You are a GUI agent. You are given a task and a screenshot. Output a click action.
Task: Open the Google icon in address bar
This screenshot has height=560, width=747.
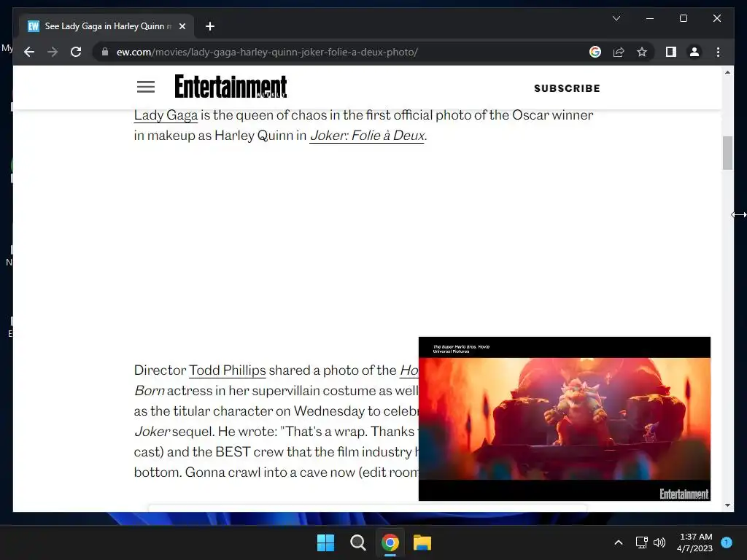pyautogui.click(x=595, y=52)
